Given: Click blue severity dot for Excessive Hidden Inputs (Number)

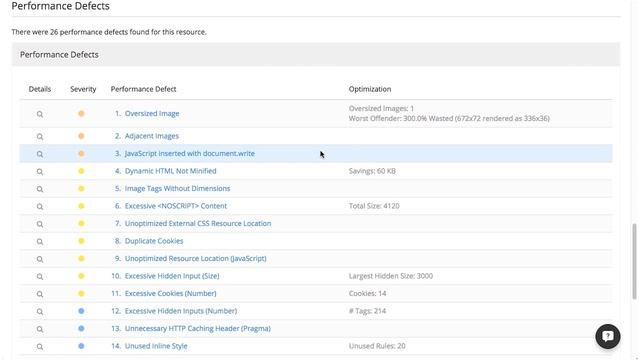Looking at the screenshot, I should tap(81, 311).
